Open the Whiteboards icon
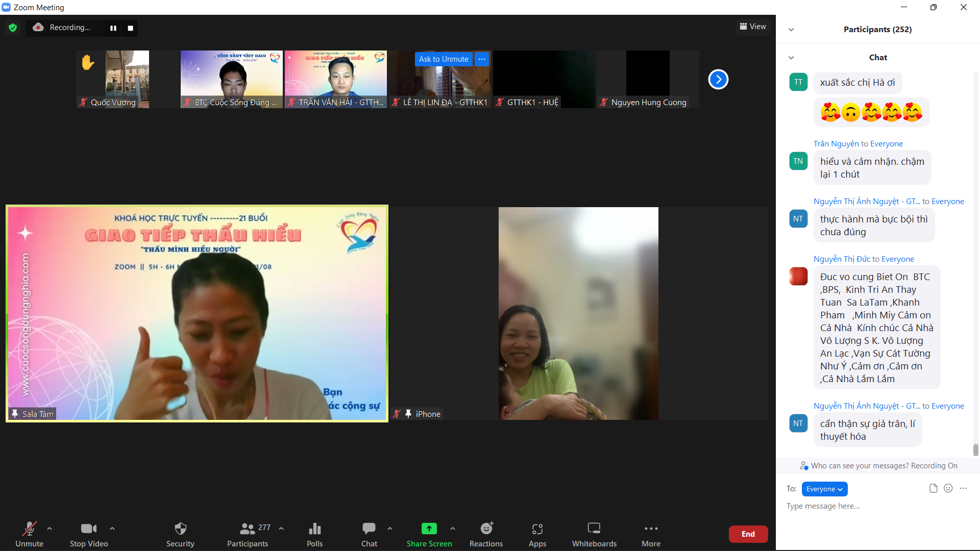 click(594, 529)
